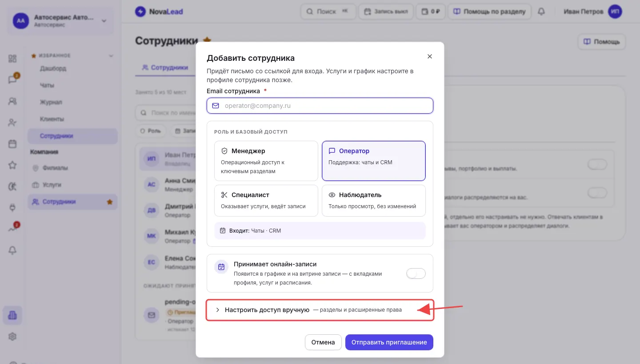Screen dimensions: 640x364
Task: Open the Иван Петров ИП avatar
Action: (615, 12)
